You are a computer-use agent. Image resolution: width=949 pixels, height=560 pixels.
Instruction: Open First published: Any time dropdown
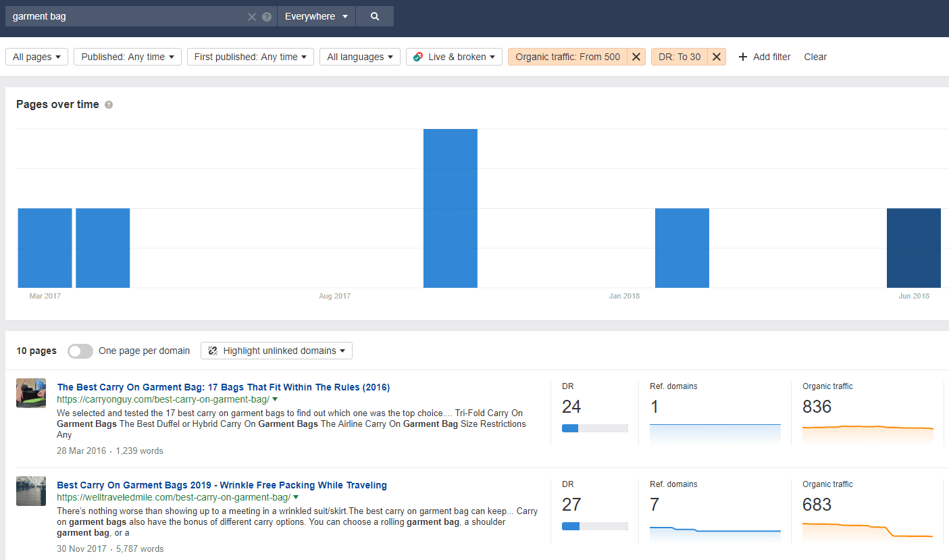pos(251,57)
